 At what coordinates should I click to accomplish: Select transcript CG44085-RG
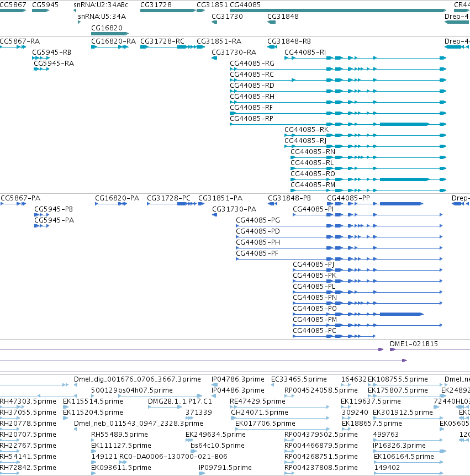(252, 63)
